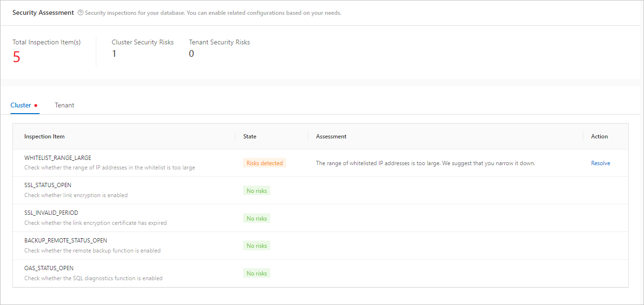Click the Action column header
Screen dimensions: 644x305
tap(600, 137)
